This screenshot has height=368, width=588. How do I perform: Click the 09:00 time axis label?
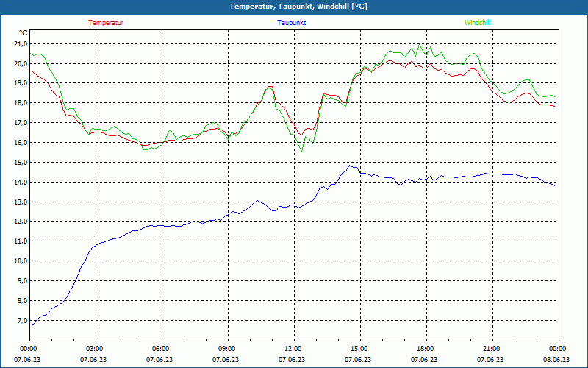(x=228, y=349)
